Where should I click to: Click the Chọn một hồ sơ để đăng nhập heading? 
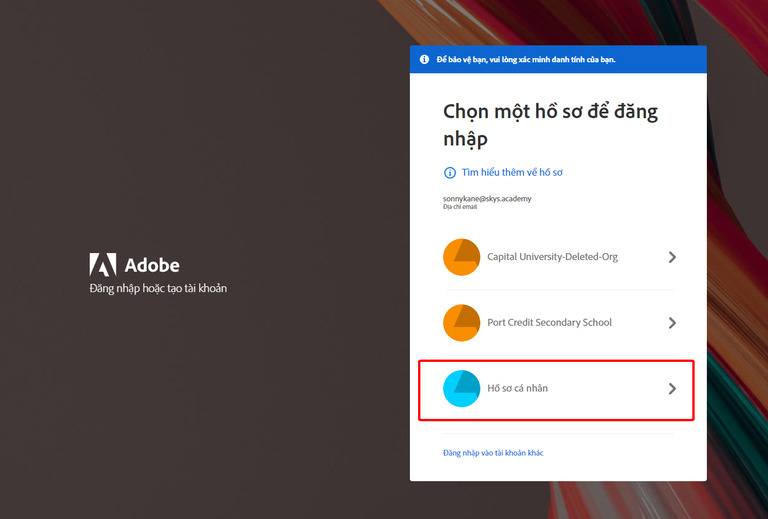550,125
